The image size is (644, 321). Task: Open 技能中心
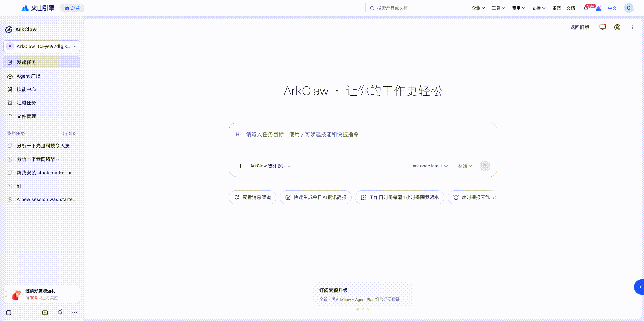coord(42,89)
